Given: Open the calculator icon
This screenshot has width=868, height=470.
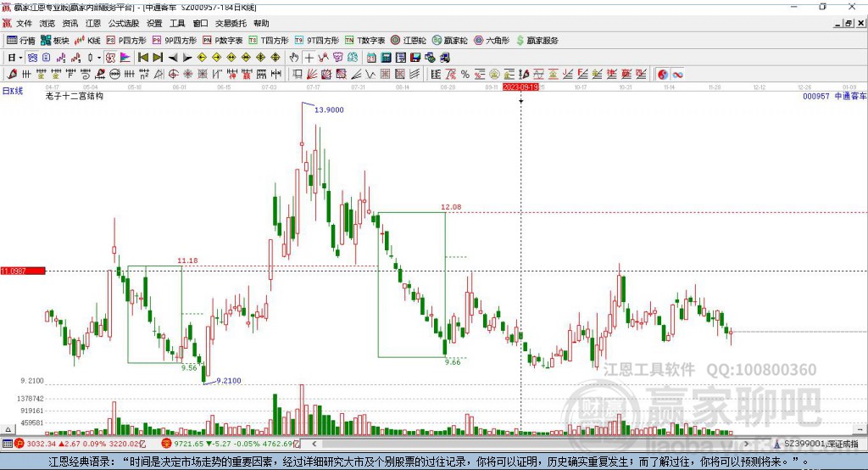Looking at the screenshot, I should (x=387, y=58).
